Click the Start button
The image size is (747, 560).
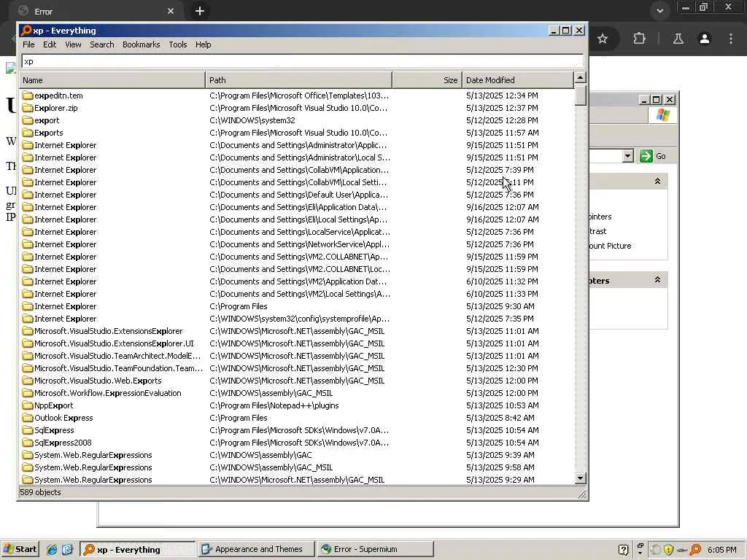tap(20, 549)
